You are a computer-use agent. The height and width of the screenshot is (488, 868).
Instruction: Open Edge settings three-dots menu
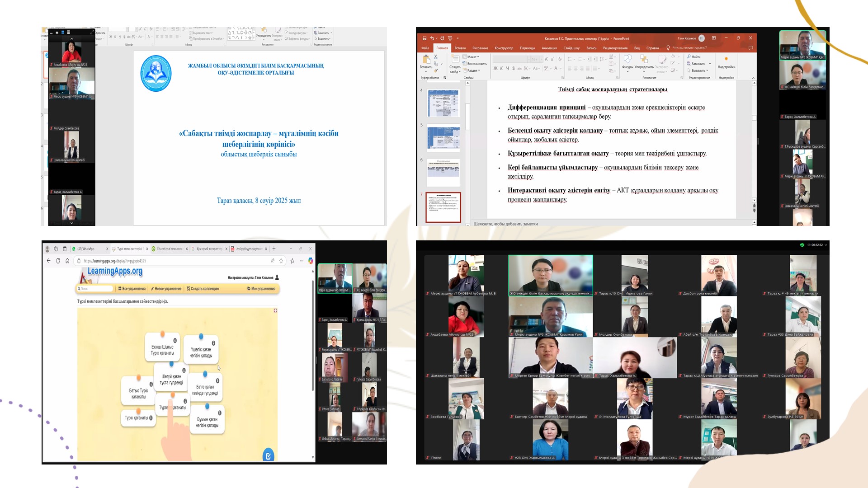(x=302, y=261)
